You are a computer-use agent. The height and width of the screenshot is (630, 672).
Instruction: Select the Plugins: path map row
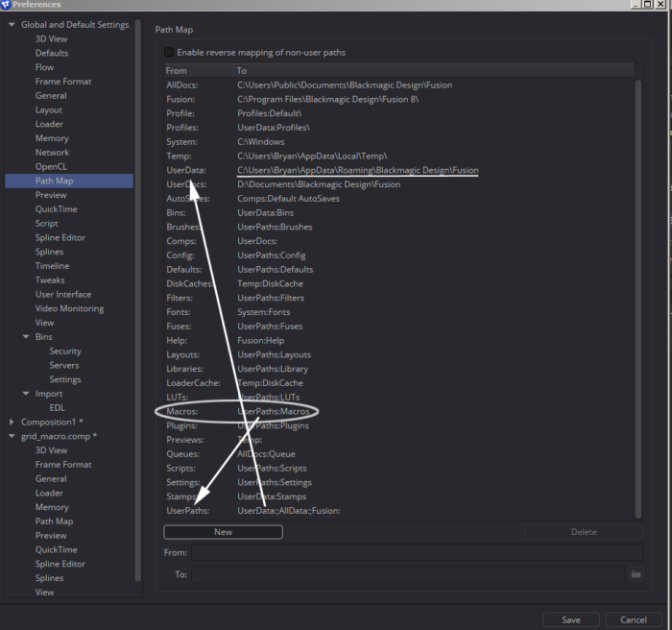pos(399,425)
